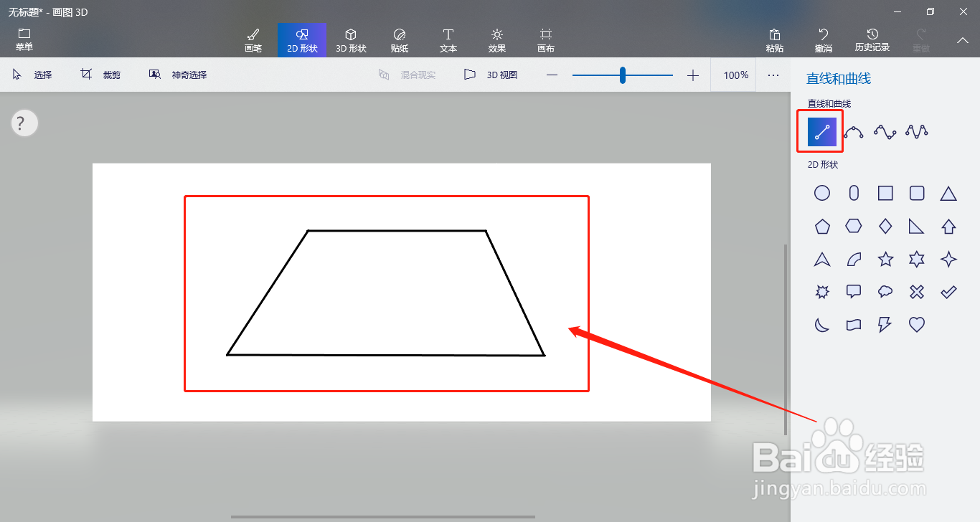Click the 撤消 undo button
Viewport: 980px width, 522px height.
click(824, 40)
